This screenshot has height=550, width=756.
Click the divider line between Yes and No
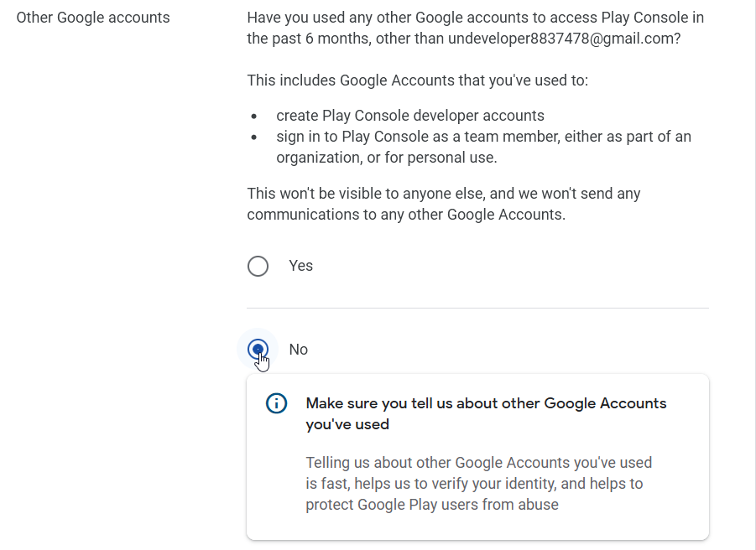tap(477, 308)
